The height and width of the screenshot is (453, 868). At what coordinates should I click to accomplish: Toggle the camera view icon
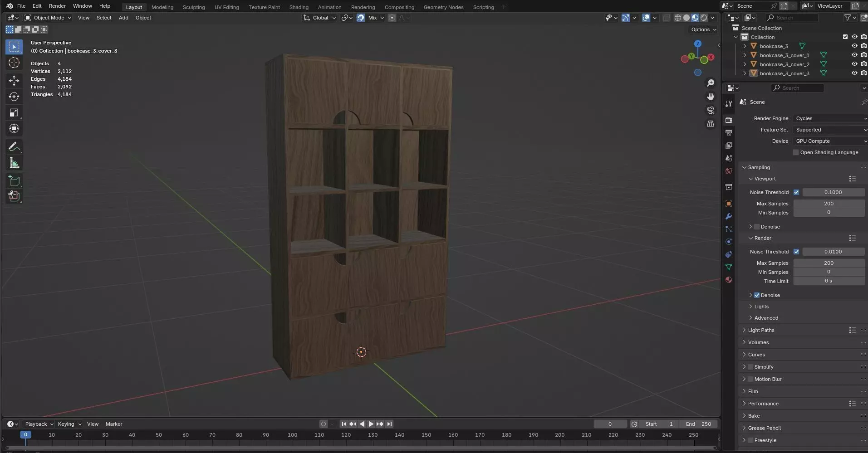point(711,110)
